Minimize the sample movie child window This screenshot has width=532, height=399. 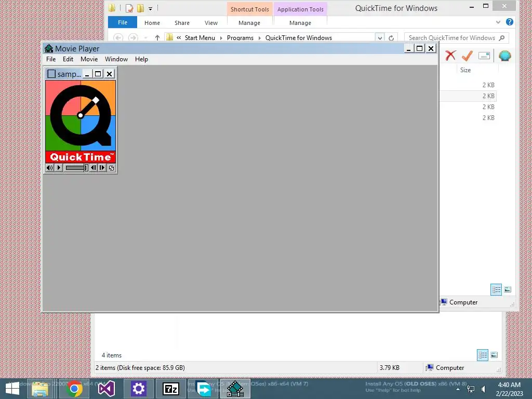(x=87, y=74)
